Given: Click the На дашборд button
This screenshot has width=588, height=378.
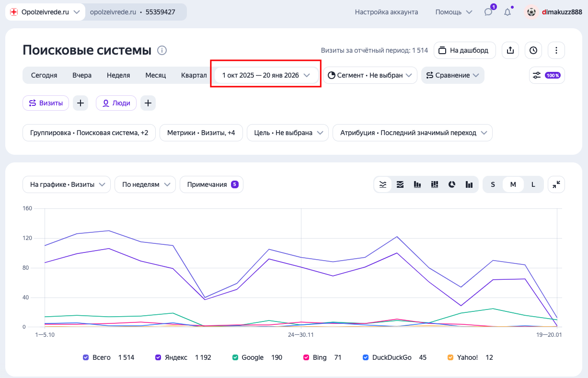Looking at the screenshot, I should 464,50.
